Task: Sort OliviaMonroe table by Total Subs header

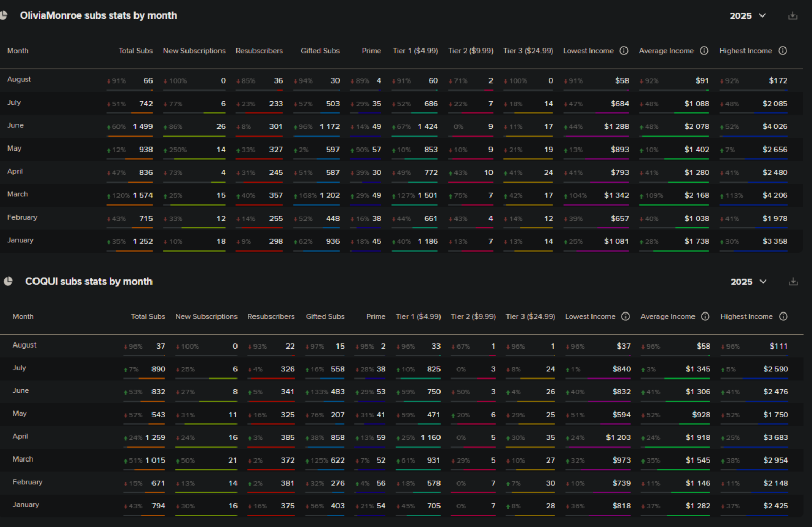Action: click(136, 51)
